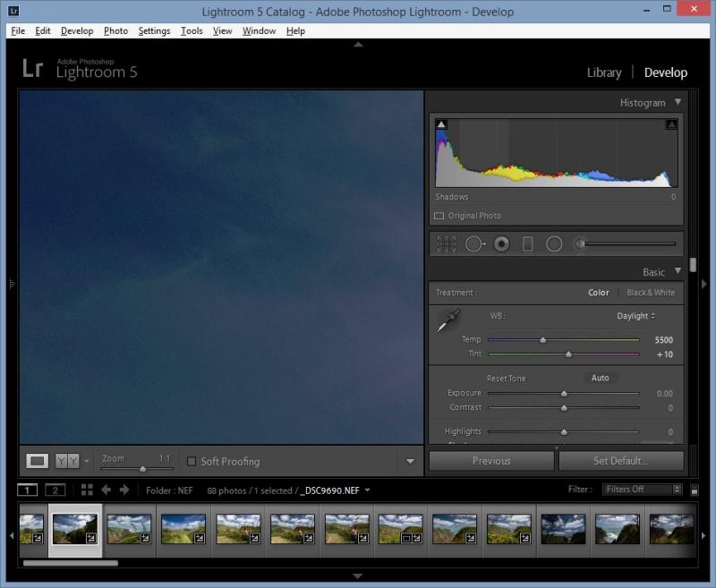Collapse the Histogram panel
The image size is (716, 588).
pos(678,102)
